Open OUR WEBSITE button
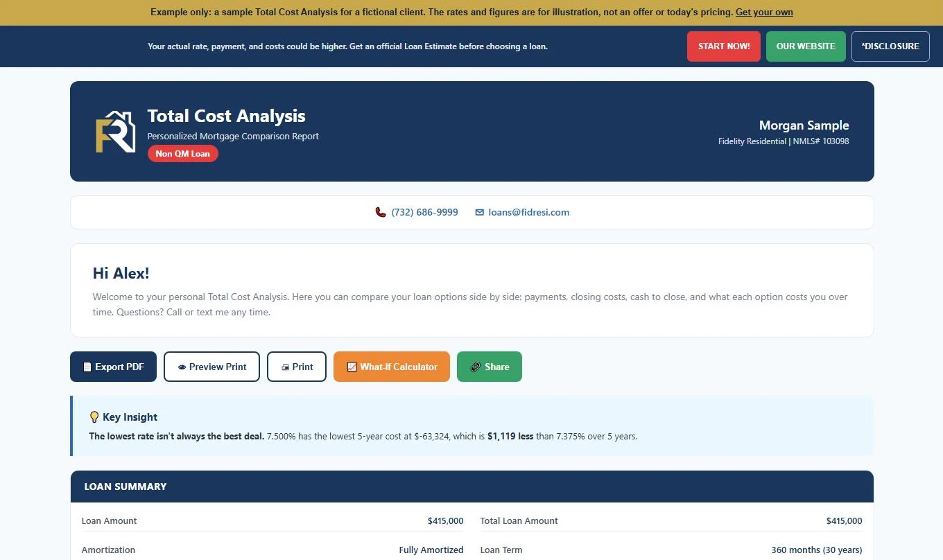 pyautogui.click(x=806, y=46)
